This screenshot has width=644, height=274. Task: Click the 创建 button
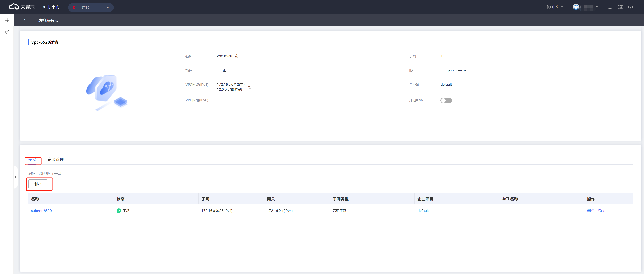[38, 184]
